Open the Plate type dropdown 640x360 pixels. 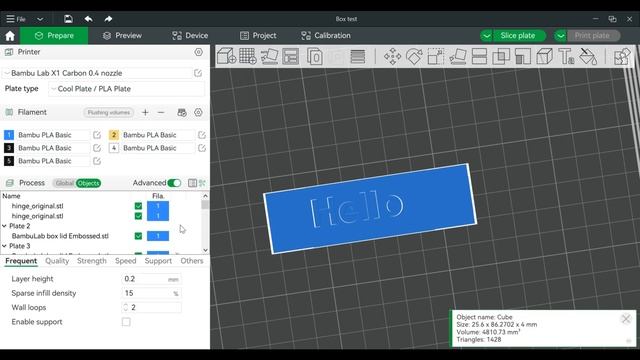pyautogui.click(x=127, y=89)
